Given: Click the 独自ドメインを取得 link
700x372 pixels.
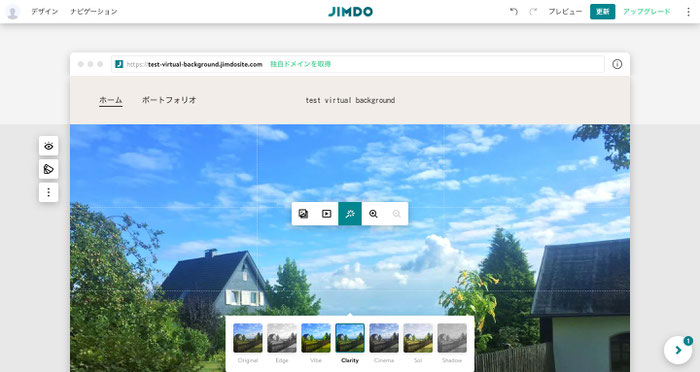Looking at the screenshot, I should click(x=300, y=64).
